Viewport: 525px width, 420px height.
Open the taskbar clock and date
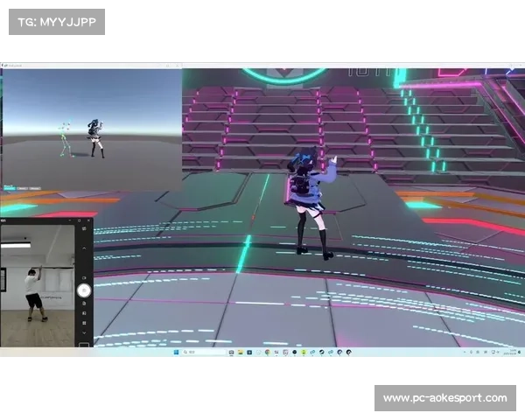coord(511,353)
